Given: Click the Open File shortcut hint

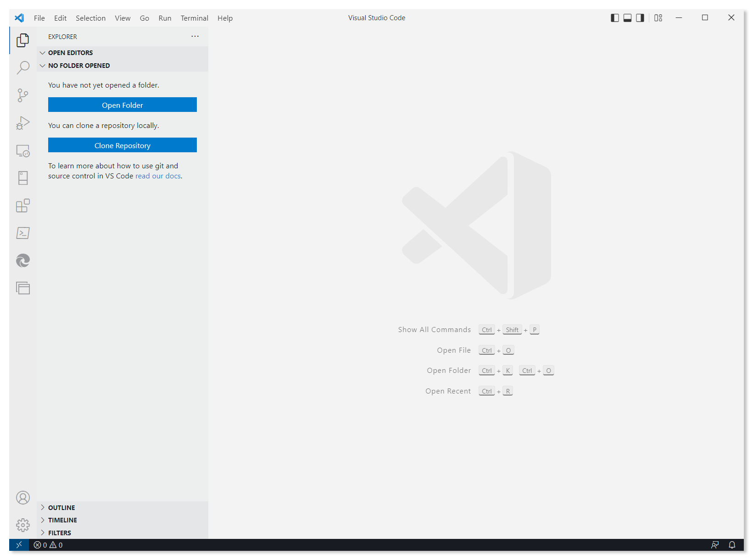Looking at the screenshot, I should 475,350.
